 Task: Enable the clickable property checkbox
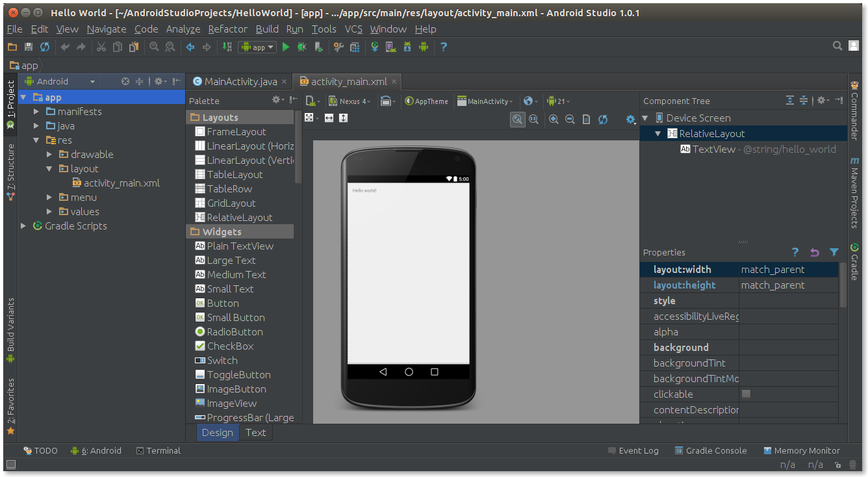[746, 393]
